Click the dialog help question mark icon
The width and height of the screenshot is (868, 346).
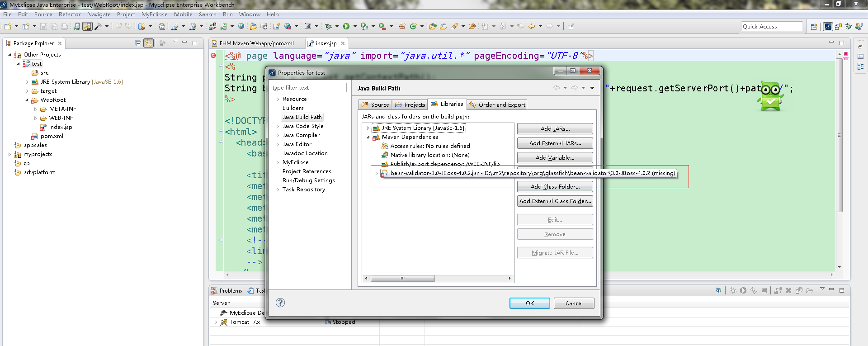click(280, 303)
